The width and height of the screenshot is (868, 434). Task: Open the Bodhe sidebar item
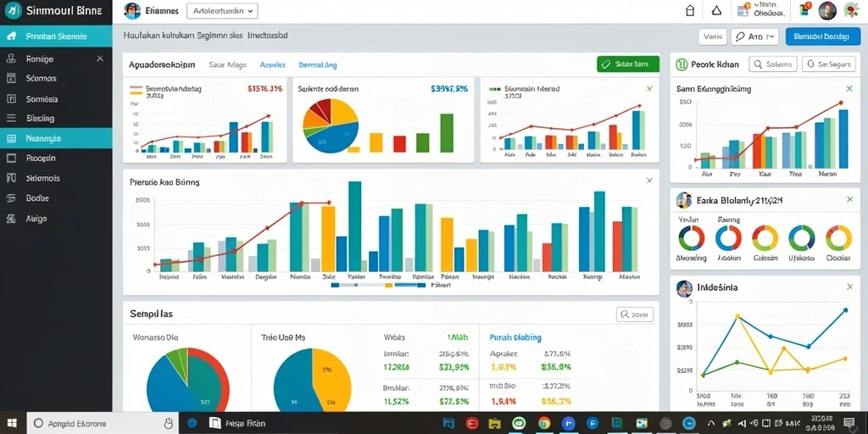click(56, 198)
